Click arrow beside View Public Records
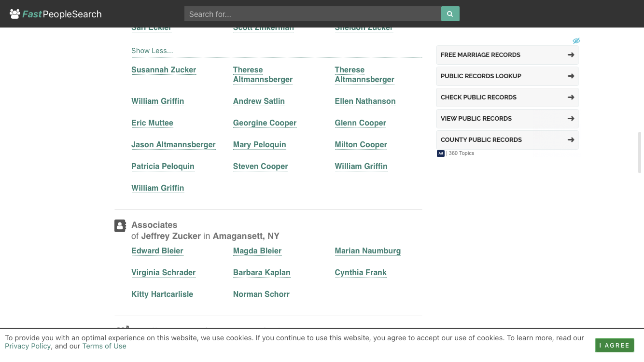The image size is (644, 362). click(x=571, y=118)
